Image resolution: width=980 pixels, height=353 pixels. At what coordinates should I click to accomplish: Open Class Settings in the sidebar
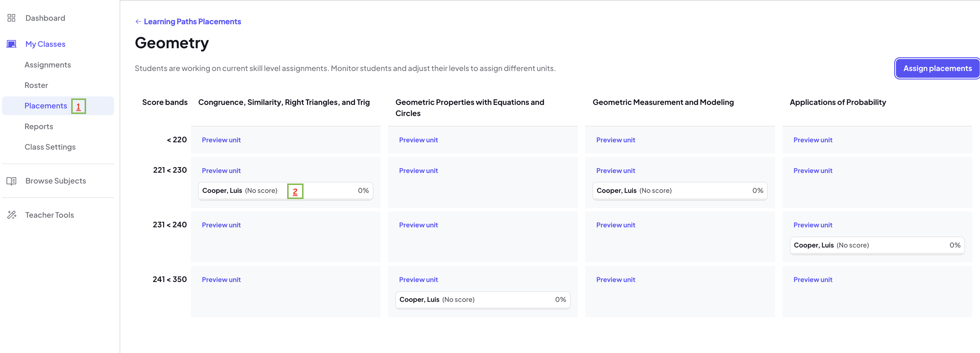(50, 147)
